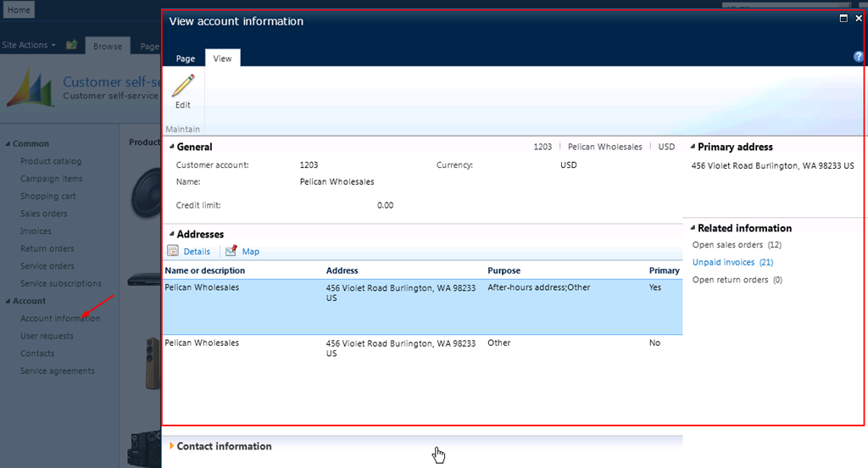The height and width of the screenshot is (468, 868).
Task: Collapse the Primary address section
Action: (692, 148)
